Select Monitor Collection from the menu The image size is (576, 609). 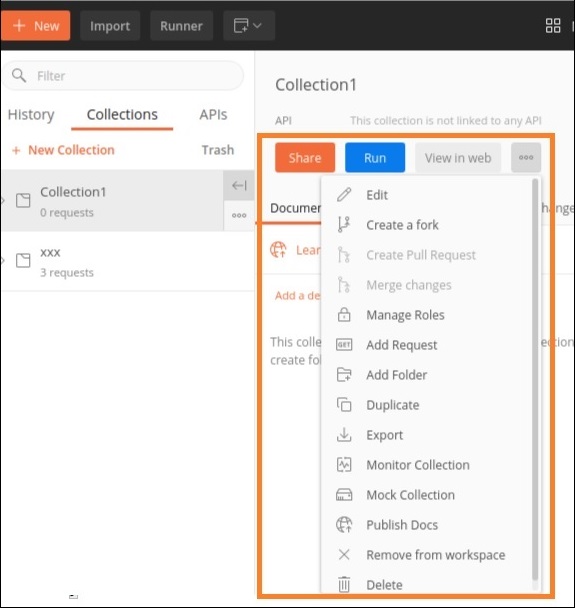418,465
